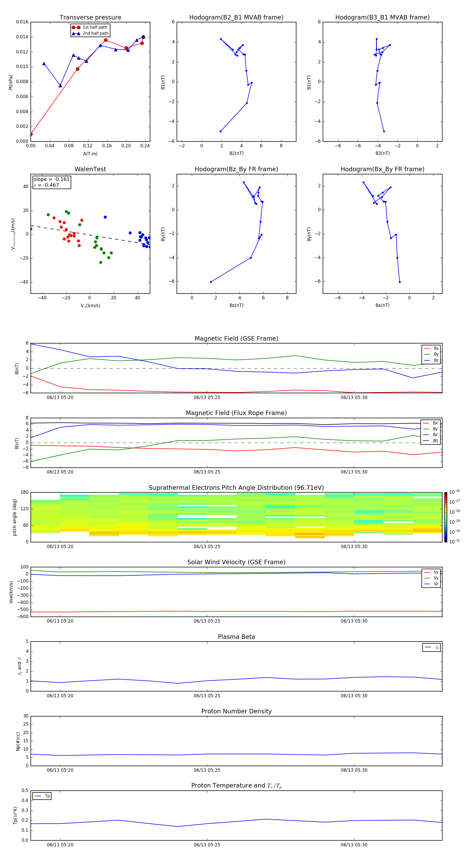The width and height of the screenshot is (473, 868).
Task: Select the Bx entry in the GSE magnetic field legend
Action: (x=431, y=349)
